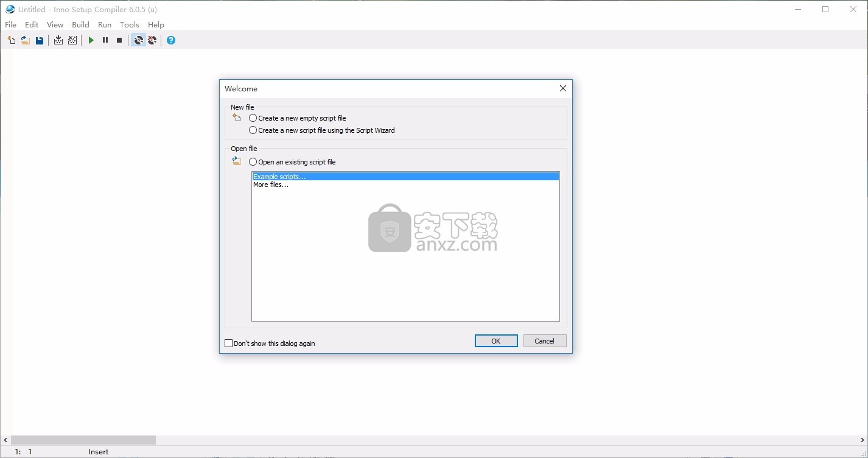Open the Run menu
The height and width of the screenshot is (458, 868).
(105, 25)
